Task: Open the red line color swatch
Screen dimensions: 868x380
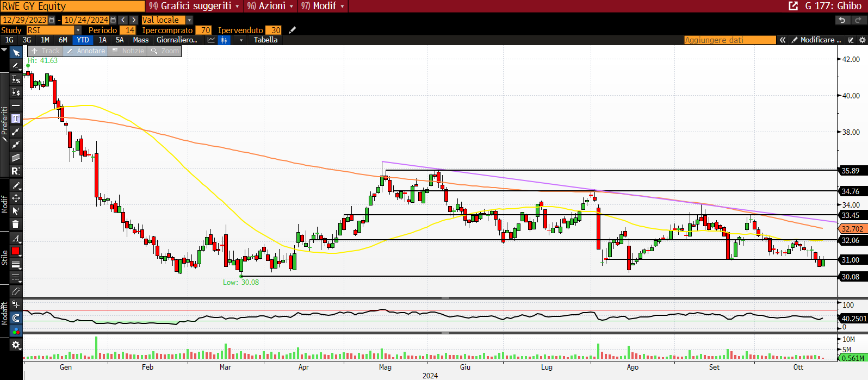Action: coord(16,251)
